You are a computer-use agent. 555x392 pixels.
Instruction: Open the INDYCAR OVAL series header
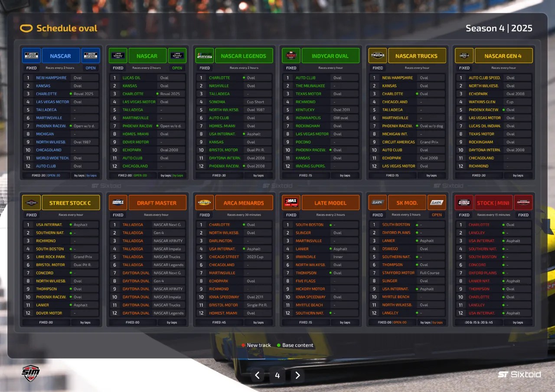(330, 56)
